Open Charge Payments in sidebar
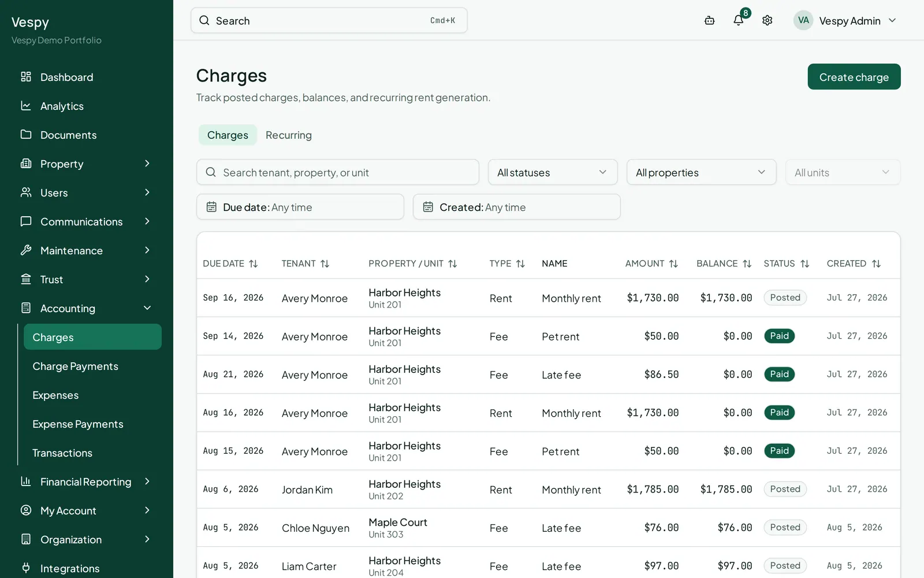Viewport: 924px width, 578px height. coord(92,366)
